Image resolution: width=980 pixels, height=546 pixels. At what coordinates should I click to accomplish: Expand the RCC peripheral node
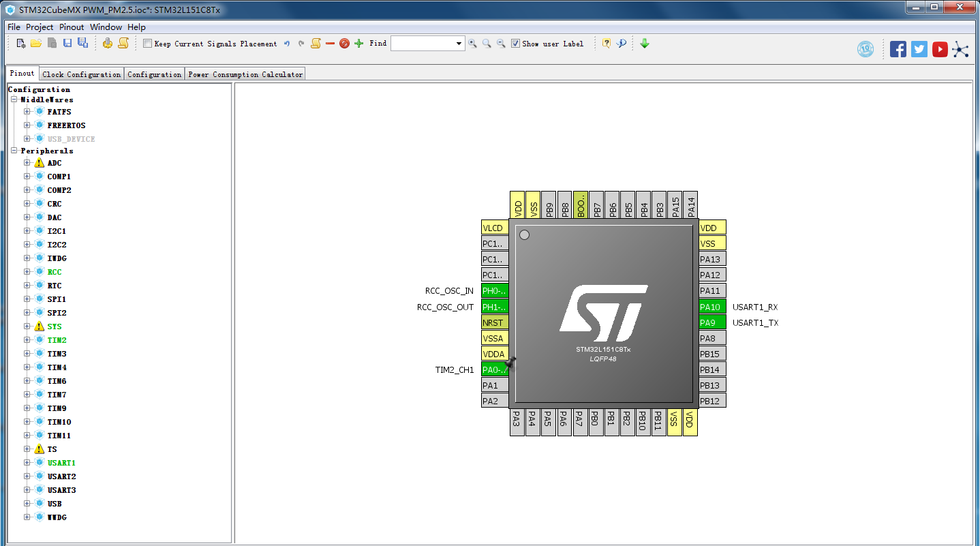(x=27, y=272)
